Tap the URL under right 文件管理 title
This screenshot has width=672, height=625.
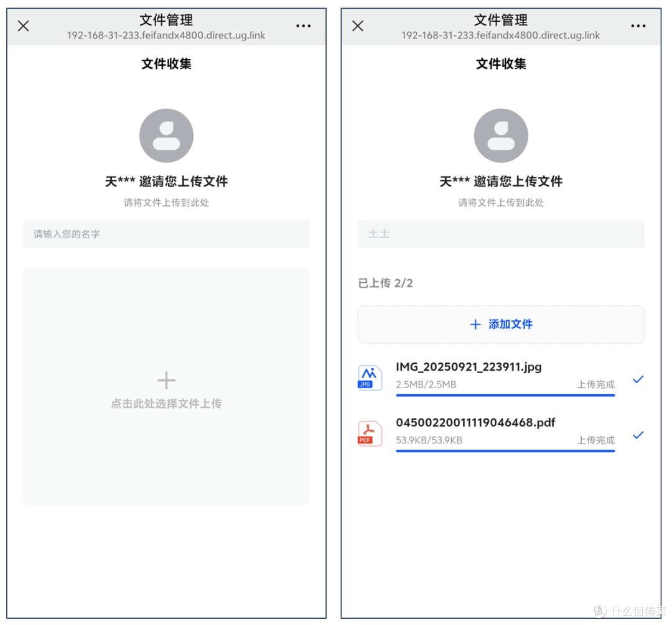click(500, 35)
